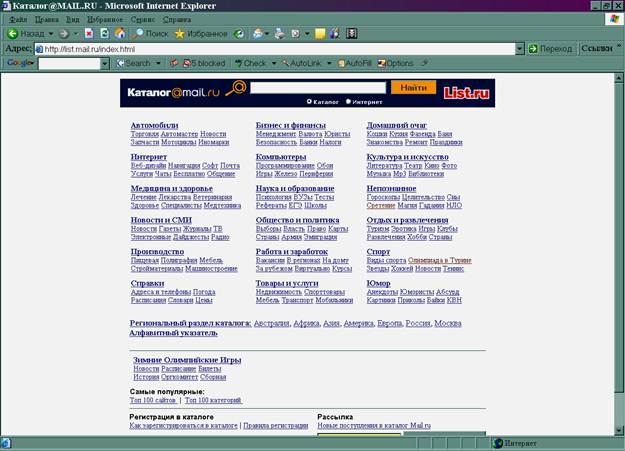
Task: Click the 5 blocked popup blocker button
Action: tap(204, 63)
